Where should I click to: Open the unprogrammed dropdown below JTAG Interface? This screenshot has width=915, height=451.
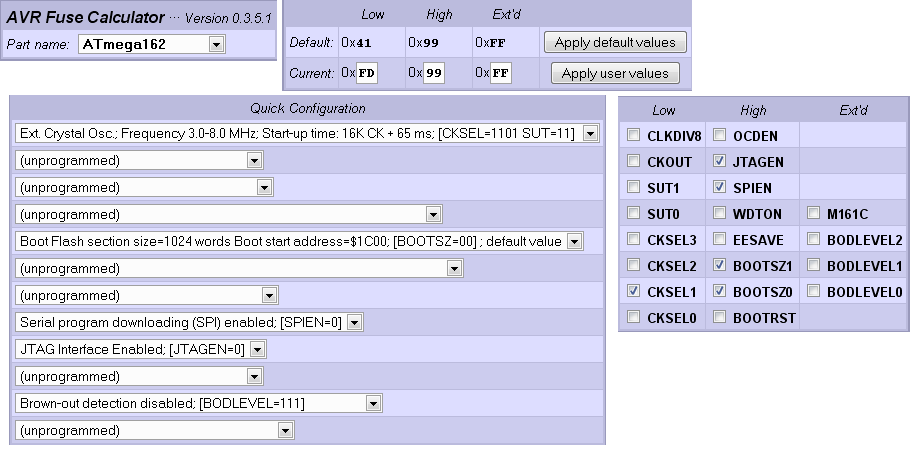pyautogui.click(x=139, y=376)
